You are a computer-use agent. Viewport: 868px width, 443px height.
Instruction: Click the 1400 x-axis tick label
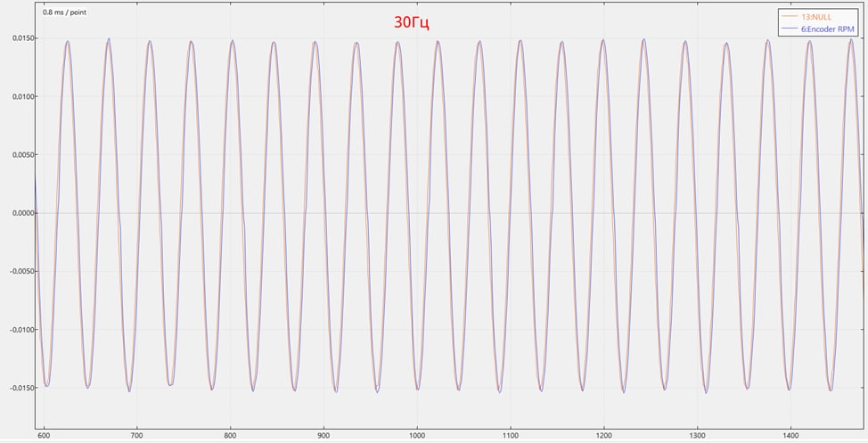pyautogui.click(x=790, y=436)
